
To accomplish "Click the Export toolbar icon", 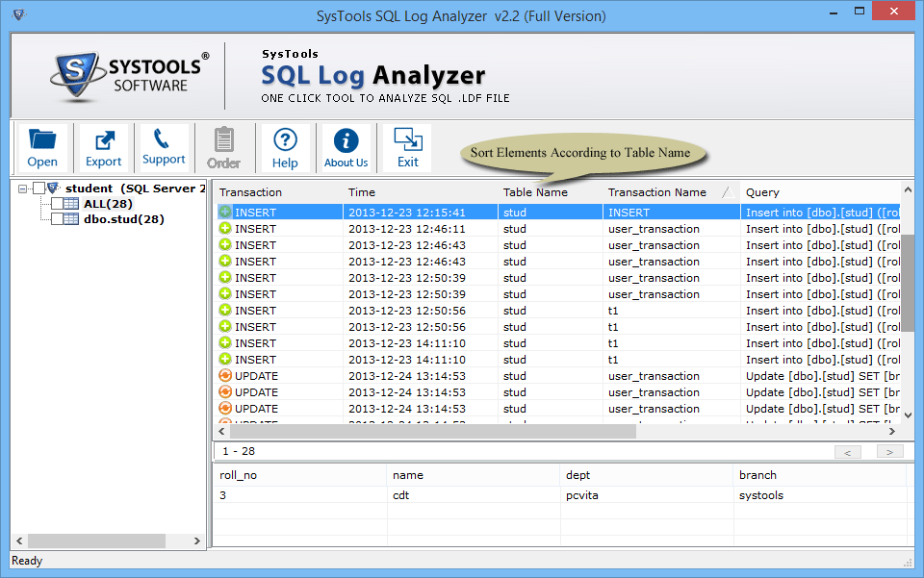I will point(103,148).
